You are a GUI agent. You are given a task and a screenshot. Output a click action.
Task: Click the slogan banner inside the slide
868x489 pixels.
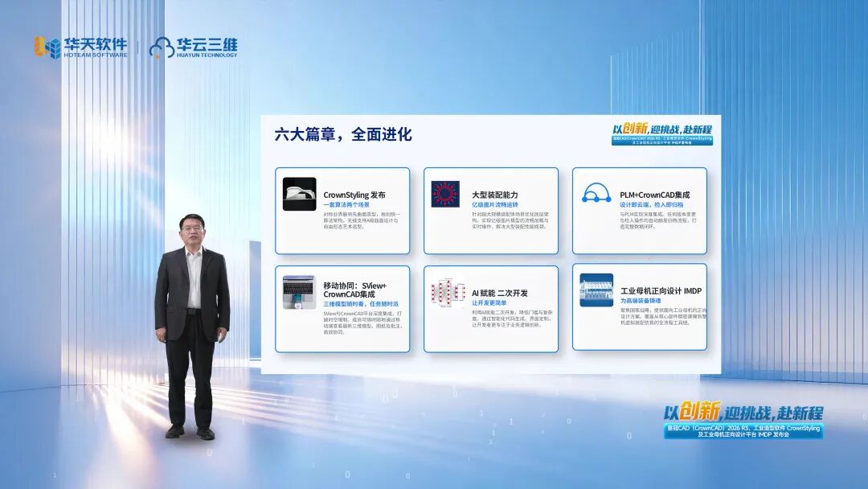[661, 134]
